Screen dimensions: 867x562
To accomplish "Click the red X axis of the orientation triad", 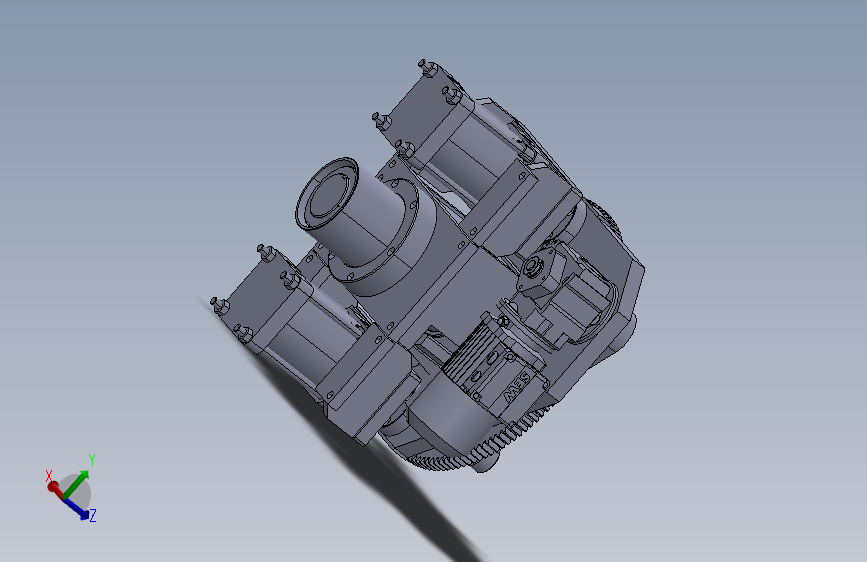I will click(56, 490).
